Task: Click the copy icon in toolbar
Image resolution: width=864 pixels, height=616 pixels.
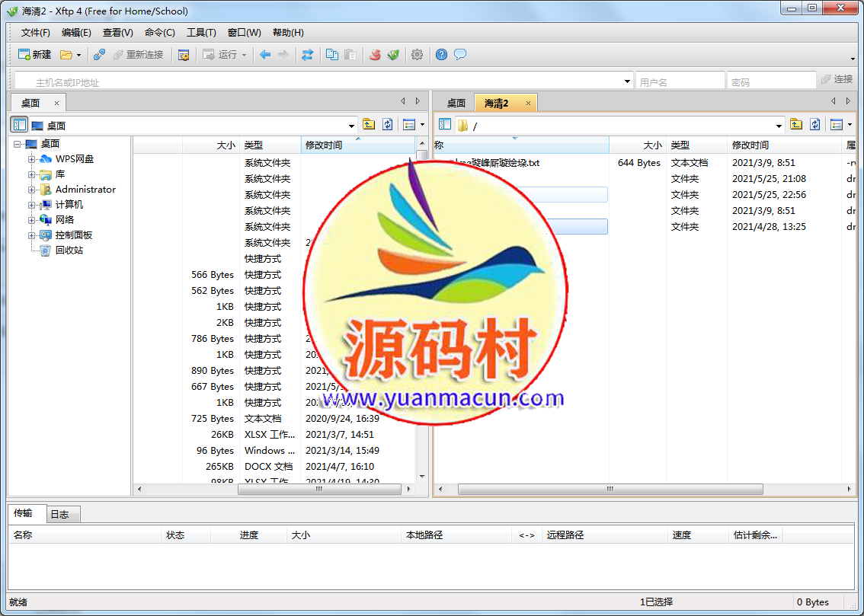Action: 332,55
